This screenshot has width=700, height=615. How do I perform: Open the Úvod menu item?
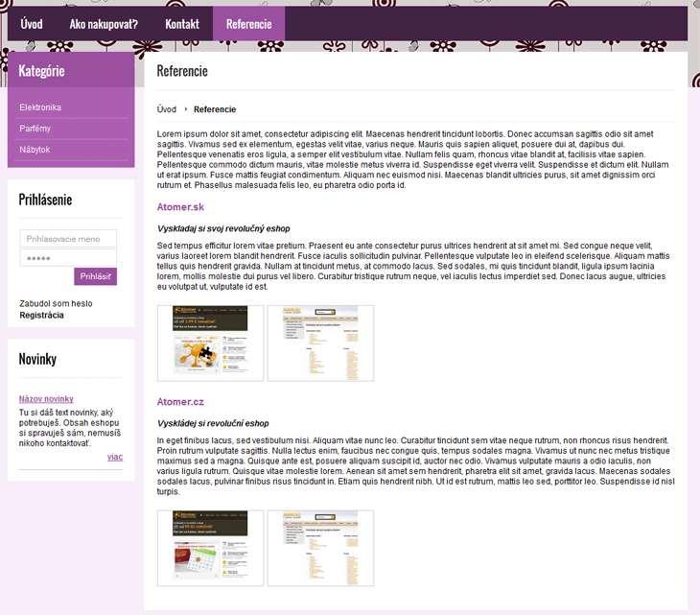click(x=32, y=23)
